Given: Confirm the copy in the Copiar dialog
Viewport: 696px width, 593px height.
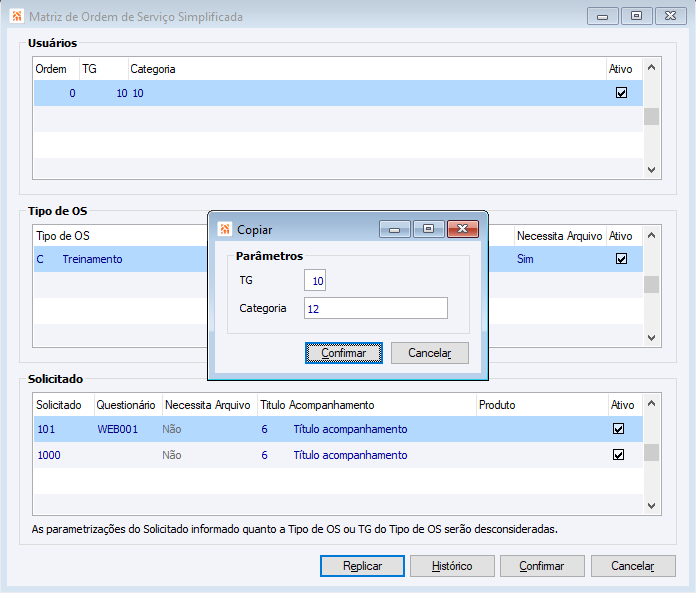Looking at the screenshot, I should pos(344,353).
